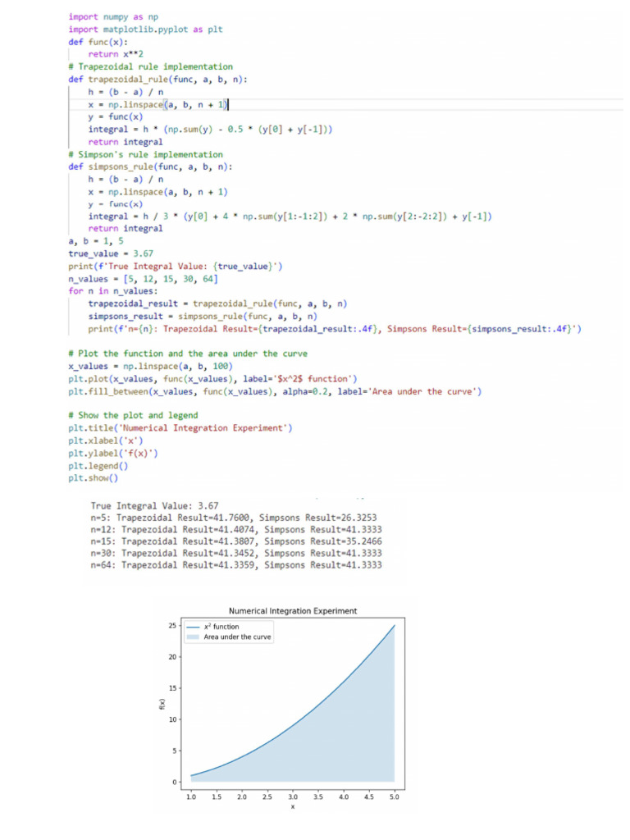This screenshot has width=630, height=840.
Task: Click the 'true_value = 3.67' line
Action: (111, 254)
